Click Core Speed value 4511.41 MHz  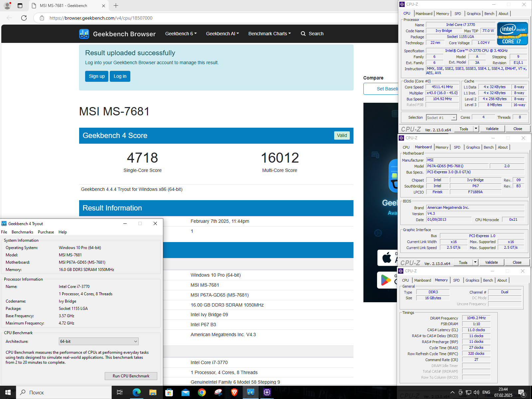tap(442, 87)
